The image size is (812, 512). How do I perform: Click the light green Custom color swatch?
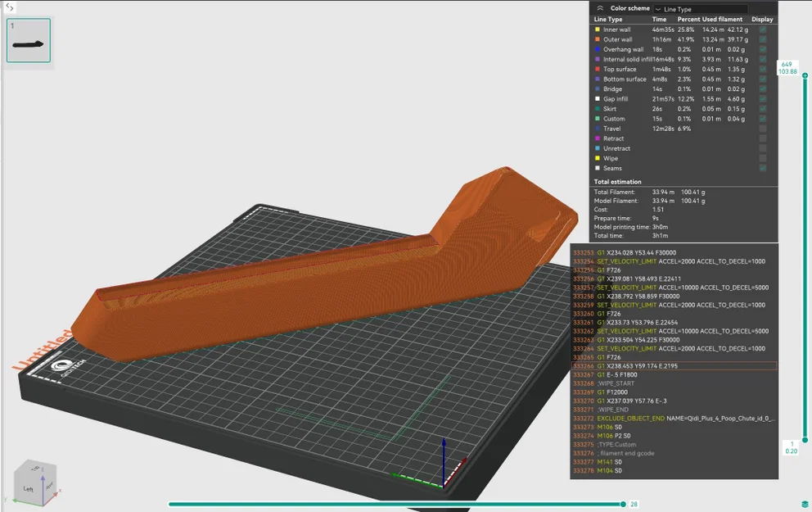597,119
